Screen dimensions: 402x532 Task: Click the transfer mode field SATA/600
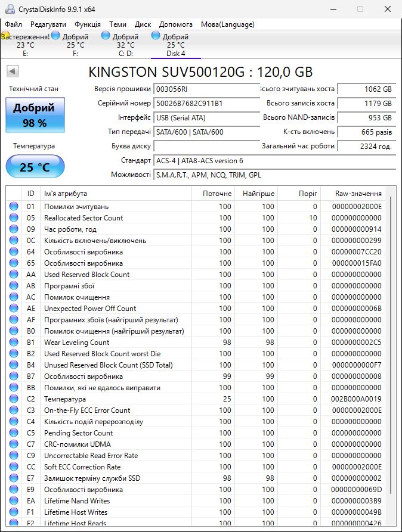coord(207,132)
